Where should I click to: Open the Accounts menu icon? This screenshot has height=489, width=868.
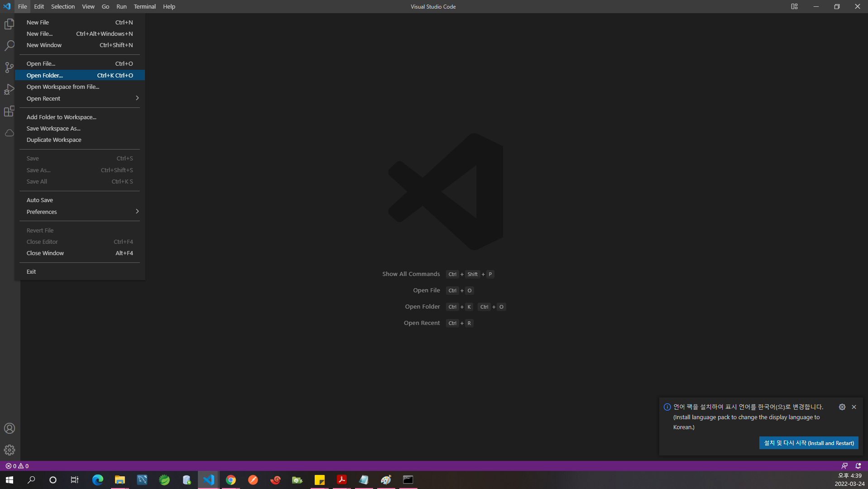click(10, 428)
